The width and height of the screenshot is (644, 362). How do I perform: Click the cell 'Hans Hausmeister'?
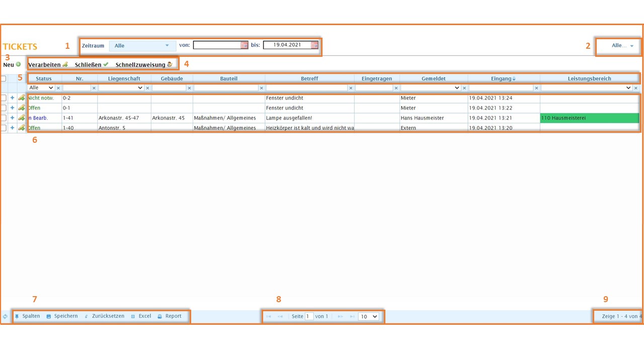pos(434,118)
